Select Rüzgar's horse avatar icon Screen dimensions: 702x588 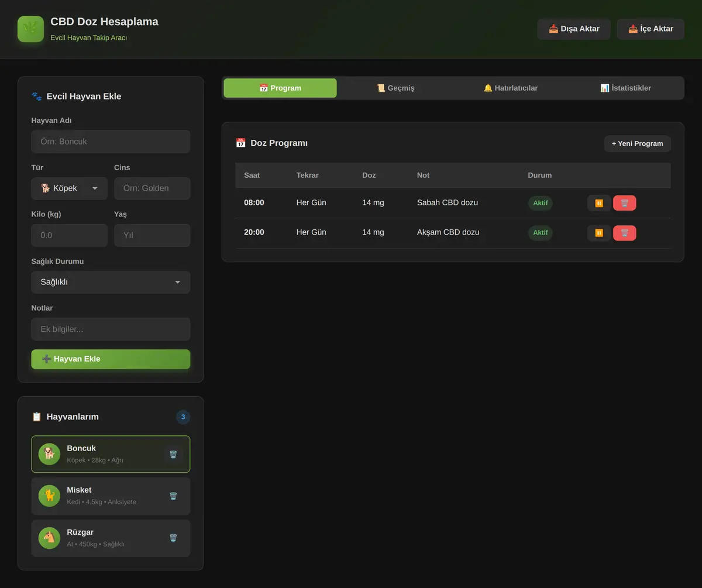click(49, 538)
